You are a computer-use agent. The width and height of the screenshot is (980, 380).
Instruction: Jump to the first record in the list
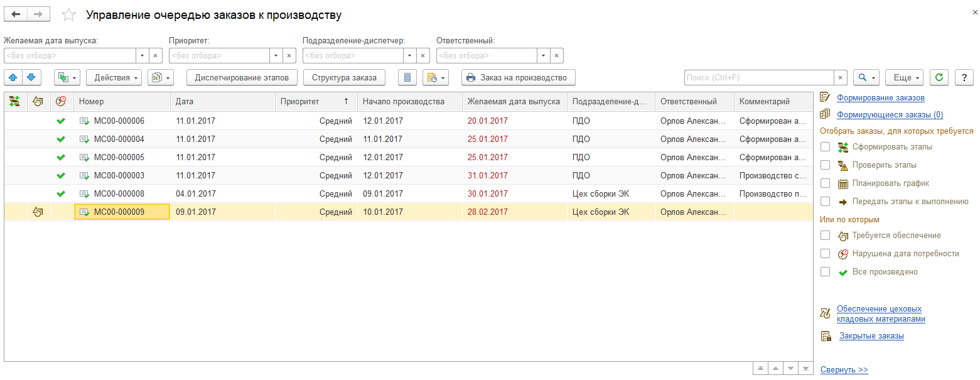tap(760, 368)
